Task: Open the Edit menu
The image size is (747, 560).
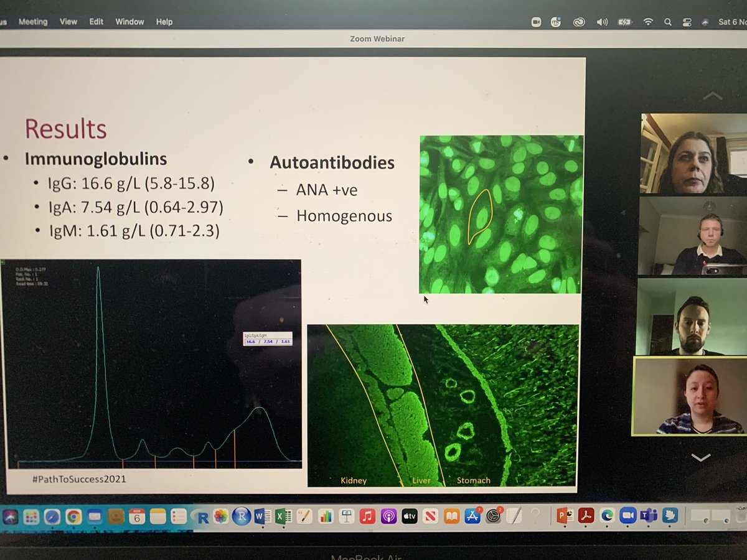Action: pos(96,22)
